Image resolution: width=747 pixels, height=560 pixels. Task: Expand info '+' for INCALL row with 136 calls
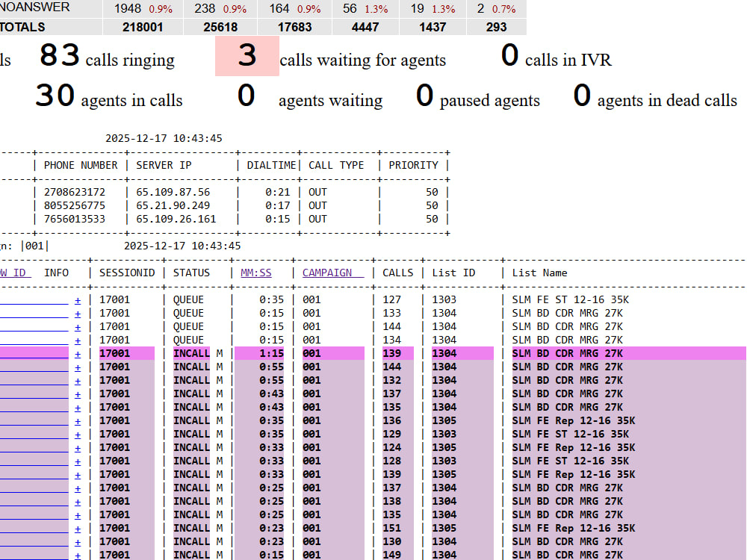[x=78, y=421]
